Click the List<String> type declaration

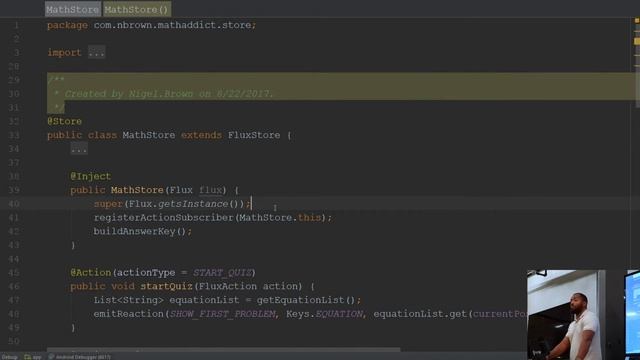coord(129,300)
